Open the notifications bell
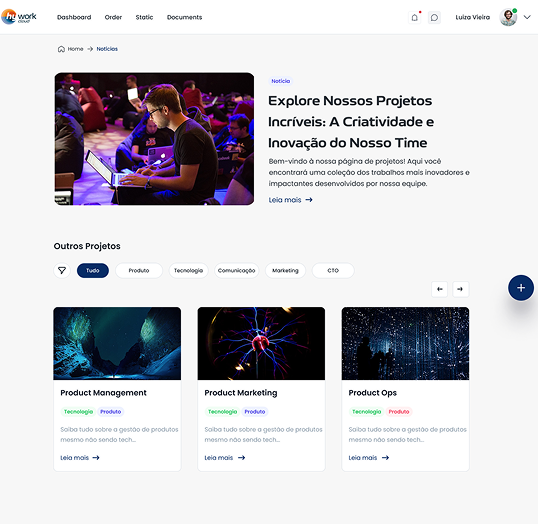Viewport: 538px width, 524px height. 414,18
